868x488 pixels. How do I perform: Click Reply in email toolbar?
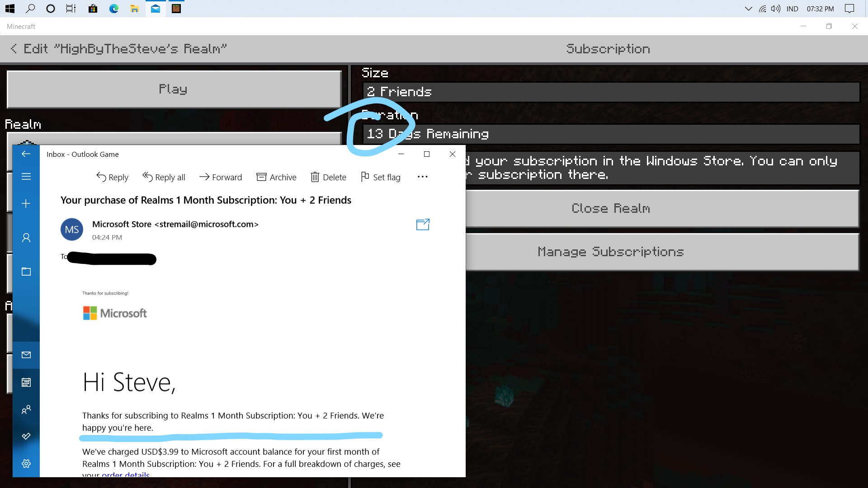tap(112, 177)
